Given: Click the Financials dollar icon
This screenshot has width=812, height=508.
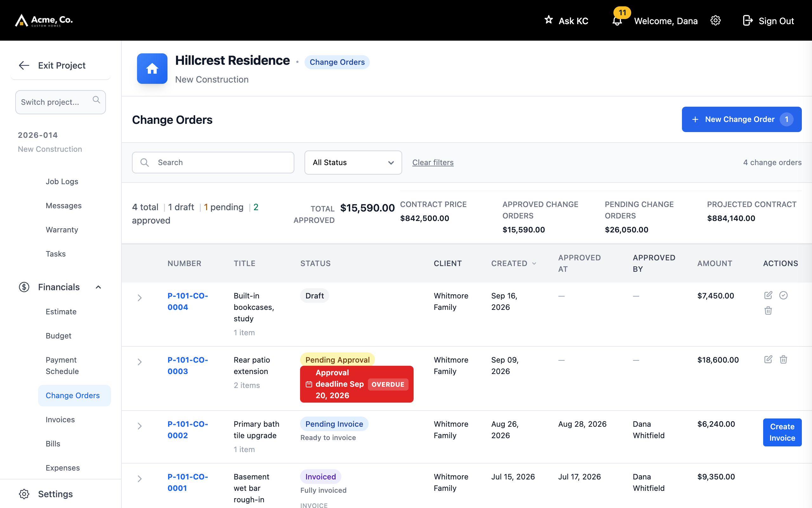Looking at the screenshot, I should (x=24, y=287).
